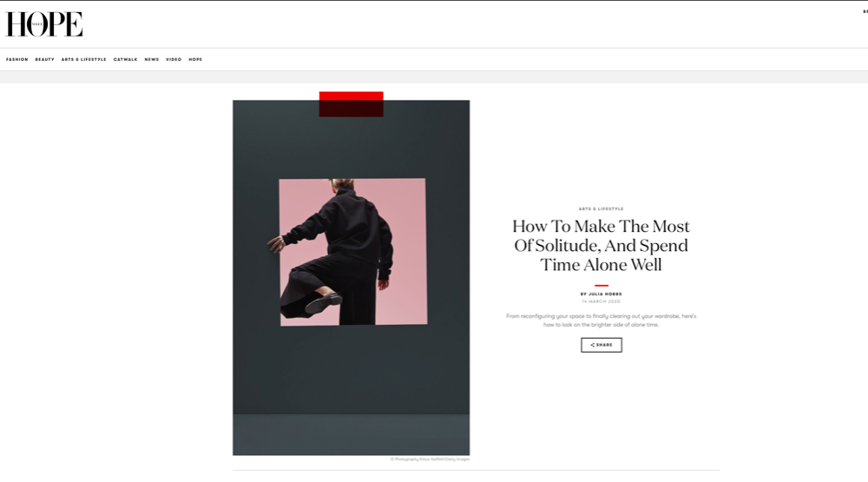Select the Hope navigation item
The height and width of the screenshot is (482, 868).
point(195,59)
